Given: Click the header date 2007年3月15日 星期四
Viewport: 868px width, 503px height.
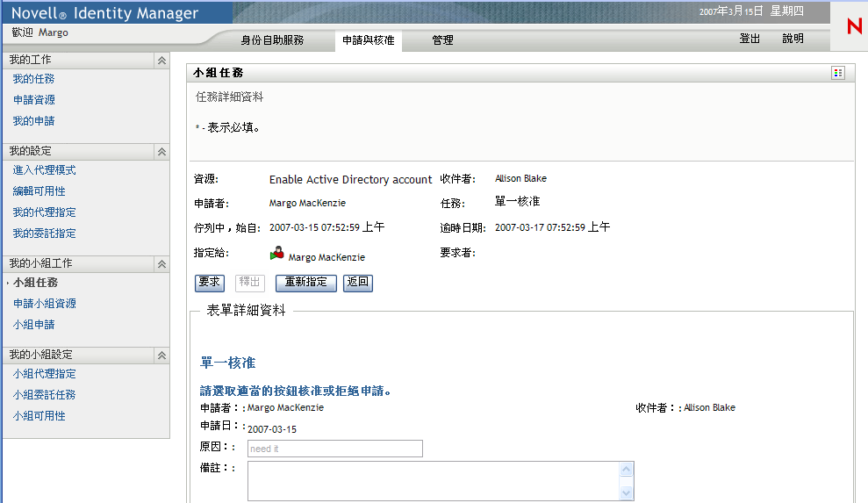Looking at the screenshot, I should click(751, 11).
